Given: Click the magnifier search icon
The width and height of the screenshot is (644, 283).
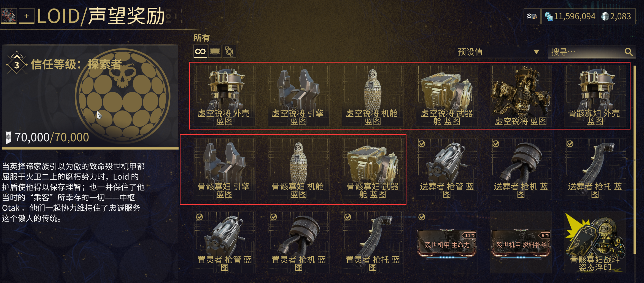Looking at the screenshot, I should pos(629,52).
